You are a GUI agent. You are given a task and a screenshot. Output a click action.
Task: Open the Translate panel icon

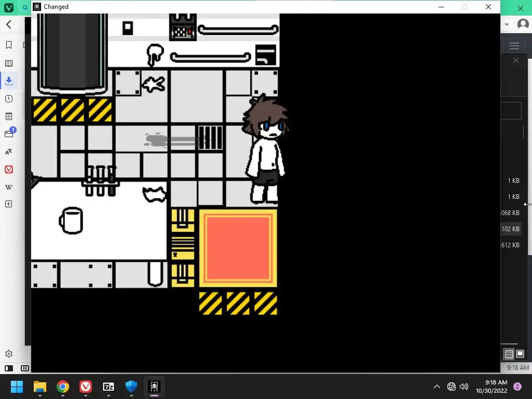(x=9, y=152)
